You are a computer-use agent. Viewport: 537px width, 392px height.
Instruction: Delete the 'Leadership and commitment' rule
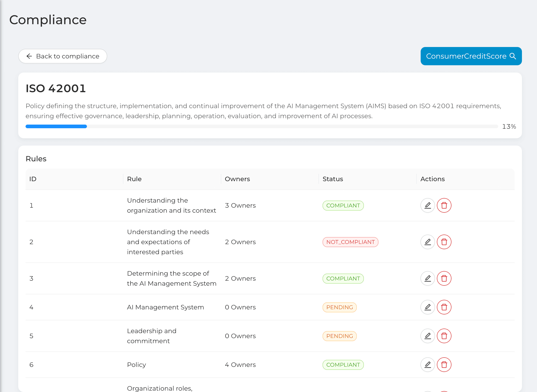(x=444, y=336)
